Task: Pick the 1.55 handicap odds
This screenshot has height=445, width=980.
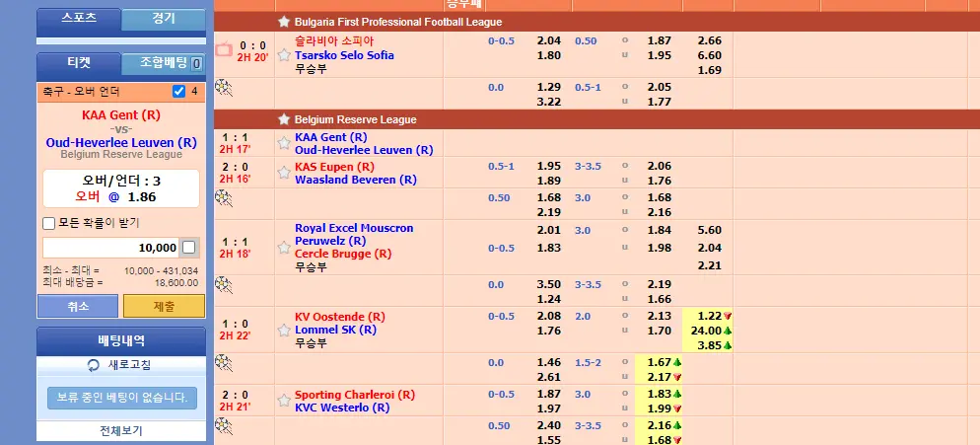Action: coord(549,439)
